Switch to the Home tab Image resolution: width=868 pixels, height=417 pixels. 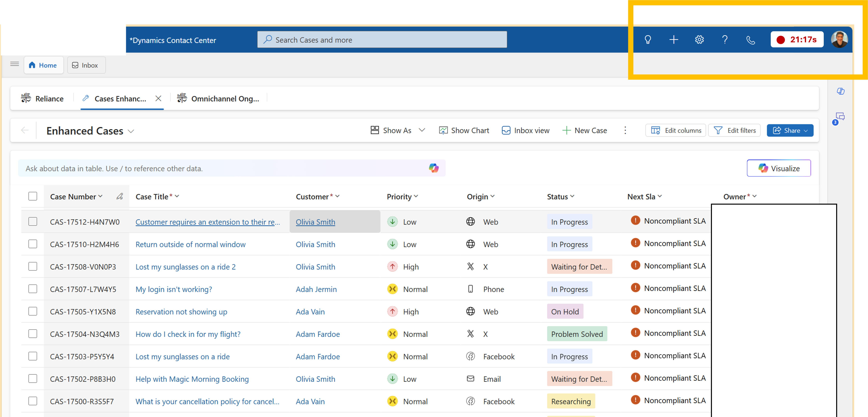(x=43, y=65)
